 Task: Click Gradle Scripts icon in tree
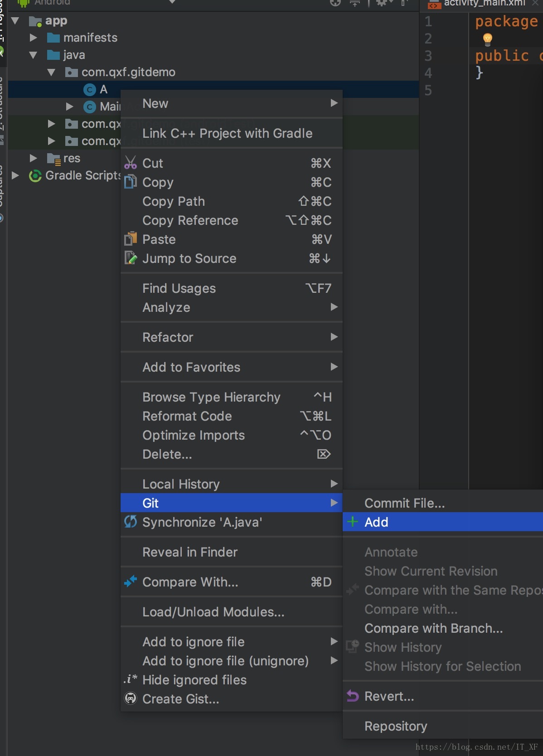pyautogui.click(x=35, y=175)
